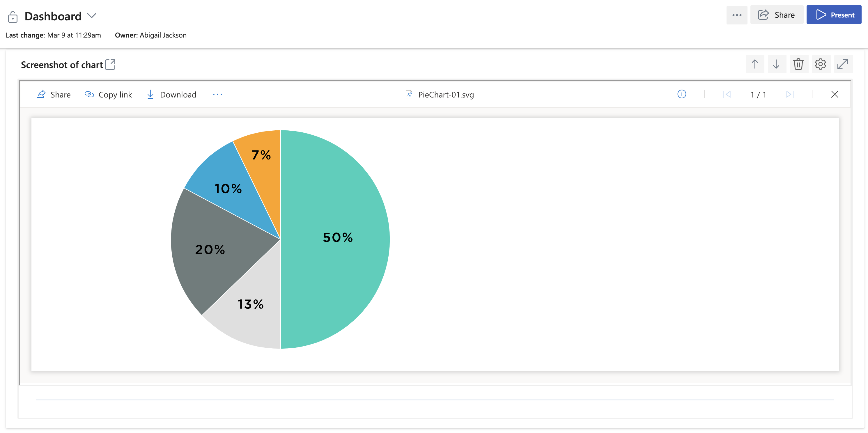Click the settings gear icon on chart panel

821,64
